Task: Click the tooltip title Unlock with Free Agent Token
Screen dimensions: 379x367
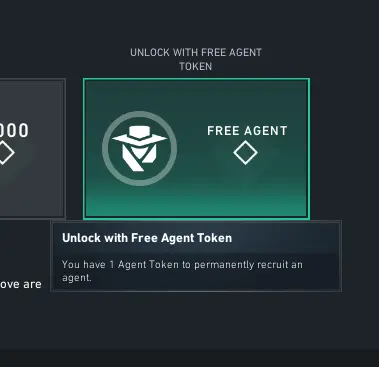Action: [x=147, y=238]
